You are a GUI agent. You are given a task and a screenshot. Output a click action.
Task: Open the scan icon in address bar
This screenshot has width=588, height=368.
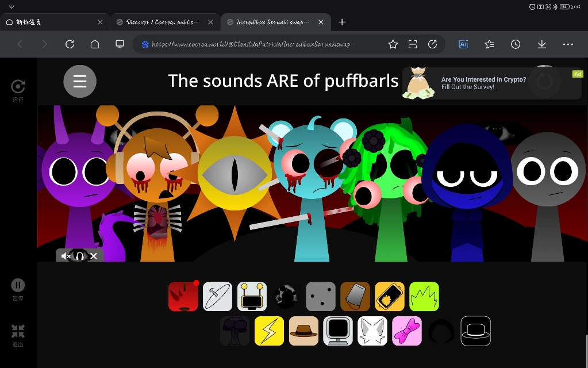click(413, 44)
